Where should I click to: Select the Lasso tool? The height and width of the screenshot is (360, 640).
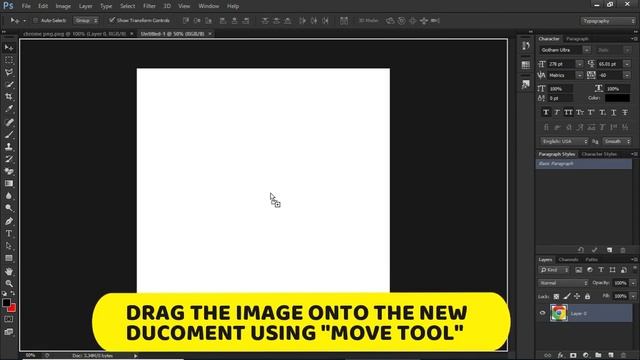point(9,73)
